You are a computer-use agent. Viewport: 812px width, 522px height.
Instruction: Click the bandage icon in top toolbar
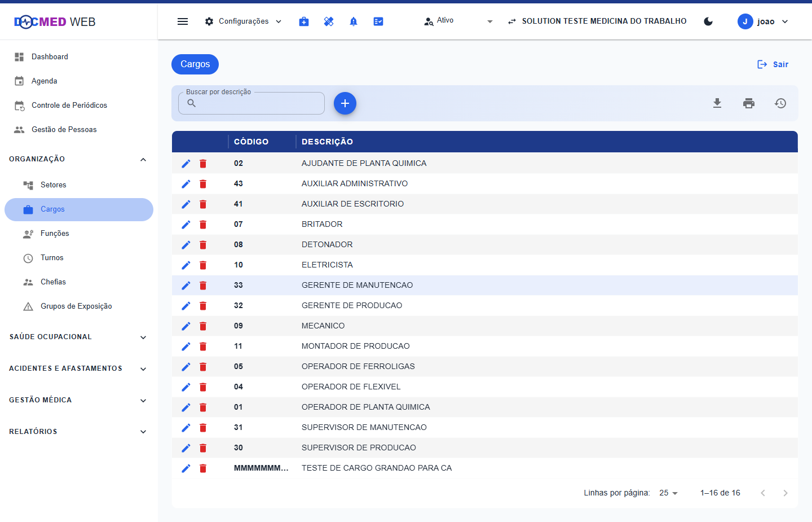pos(329,21)
